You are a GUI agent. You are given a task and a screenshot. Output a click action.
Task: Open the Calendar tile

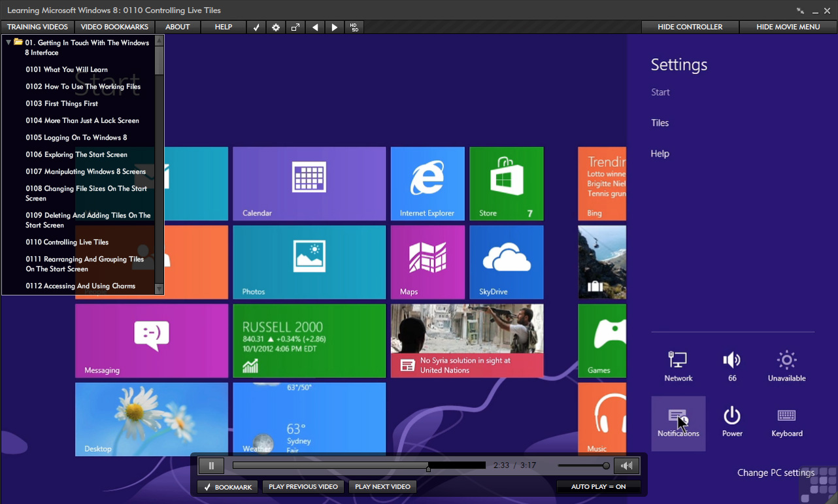[309, 184]
